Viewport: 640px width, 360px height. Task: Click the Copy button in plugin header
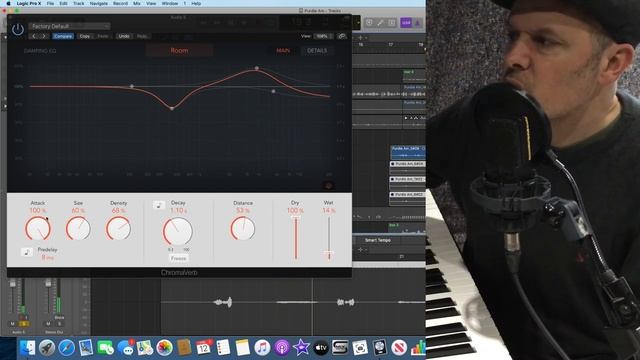[85, 36]
